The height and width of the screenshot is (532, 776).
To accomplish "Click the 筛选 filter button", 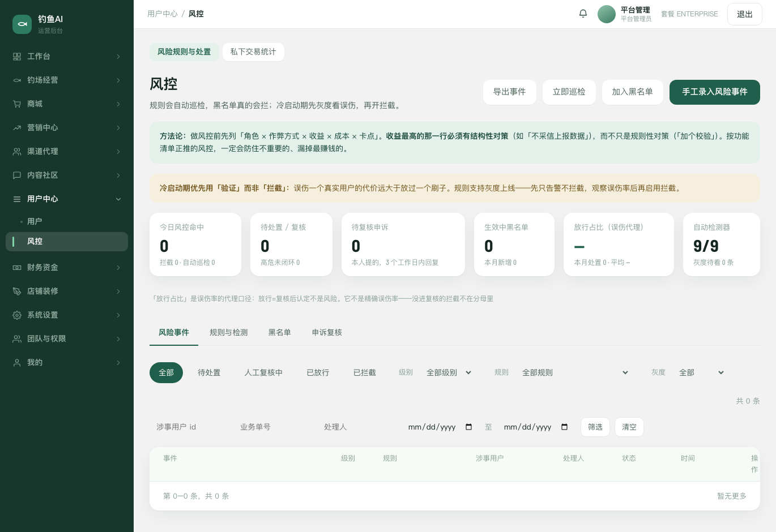I will [x=595, y=427].
